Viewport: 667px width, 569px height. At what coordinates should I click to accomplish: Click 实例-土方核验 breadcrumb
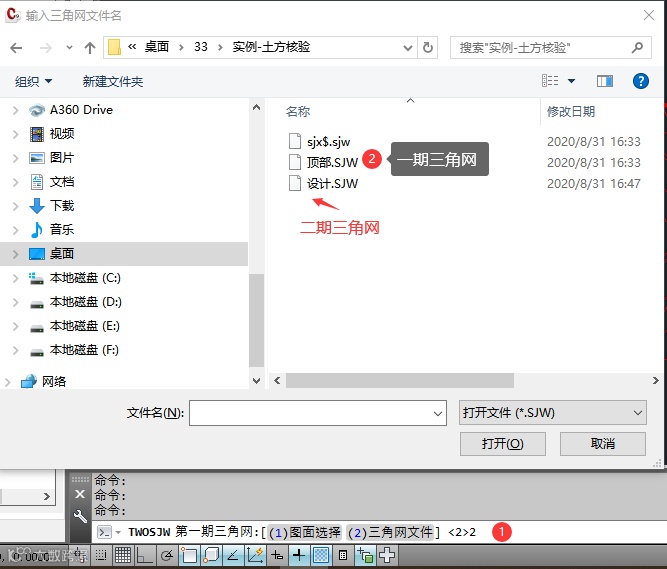click(x=271, y=47)
